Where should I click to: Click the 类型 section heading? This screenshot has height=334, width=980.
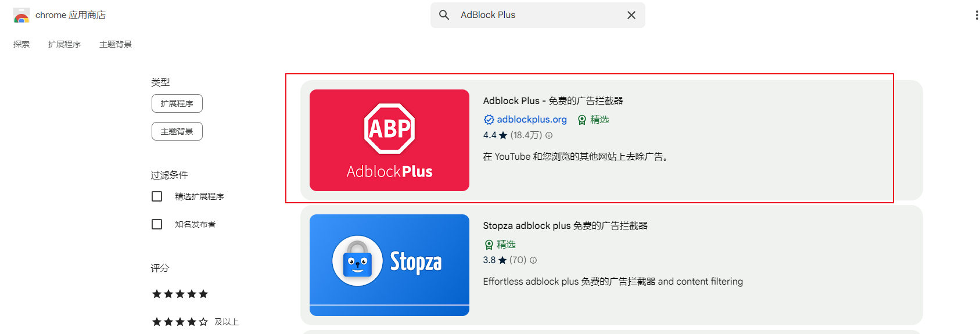[x=160, y=82]
